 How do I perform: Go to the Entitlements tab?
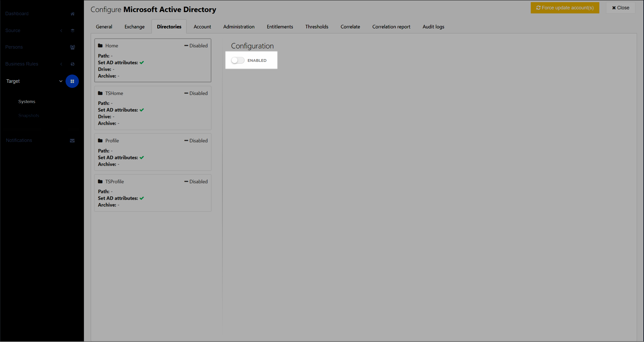point(280,27)
